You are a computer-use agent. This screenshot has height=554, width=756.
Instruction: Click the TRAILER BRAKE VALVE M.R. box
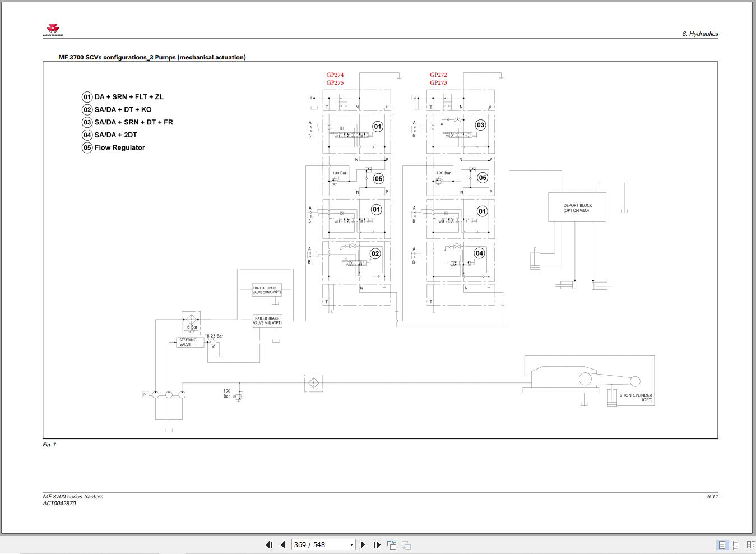point(267,321)
